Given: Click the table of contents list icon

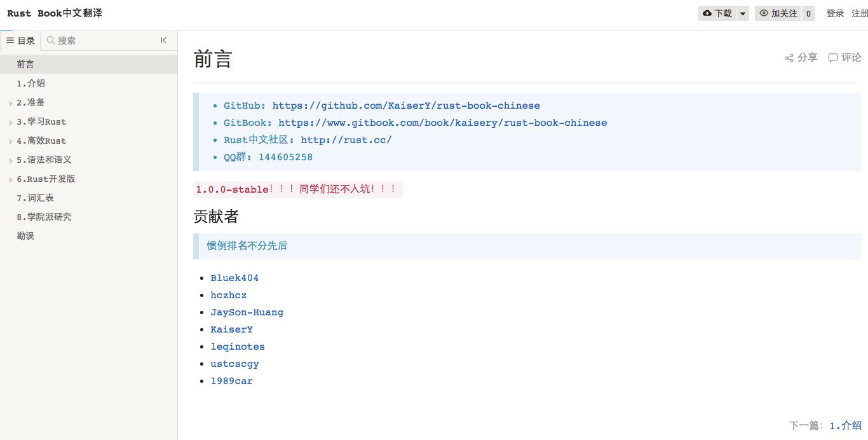Looking at the screenshot, I should tap(10, 40).
